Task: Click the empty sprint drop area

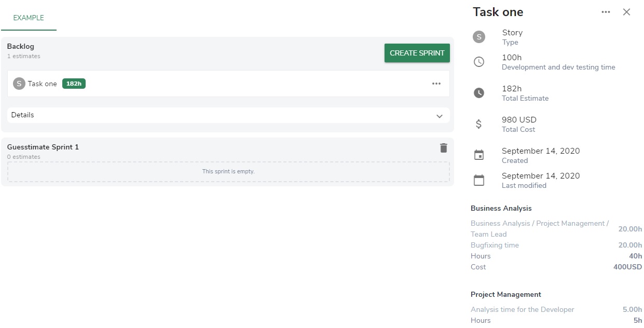Action: [x=228, y=171]
